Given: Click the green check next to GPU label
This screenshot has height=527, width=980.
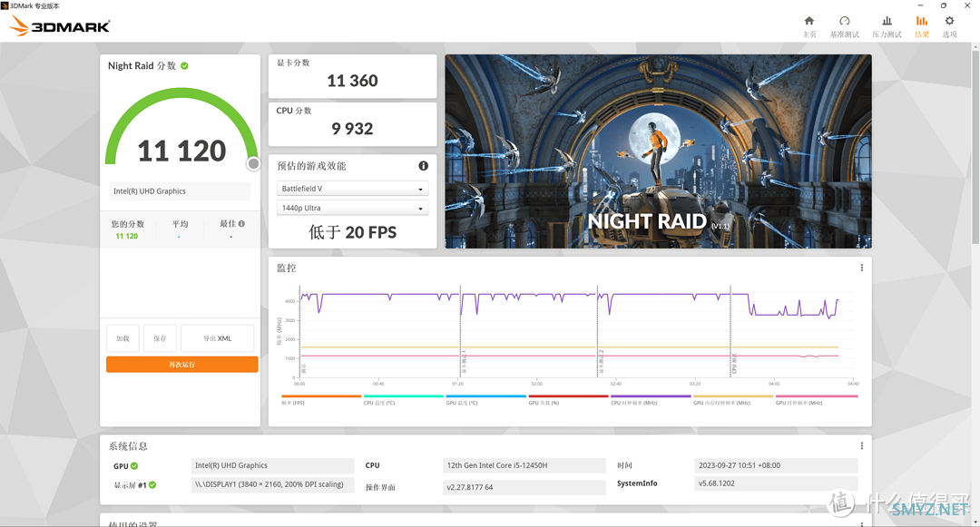Looking at the screenshot, I should click(x=134, y=466).
